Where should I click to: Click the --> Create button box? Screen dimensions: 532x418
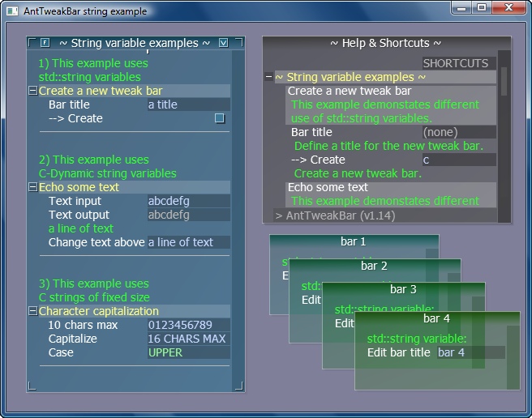point(220,118)
